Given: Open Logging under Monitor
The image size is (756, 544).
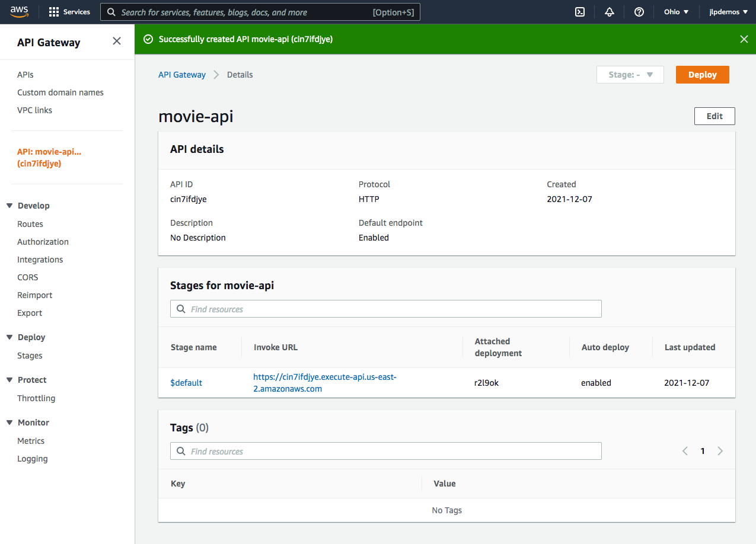Looking at the screenshot, I should coord(33,459).
